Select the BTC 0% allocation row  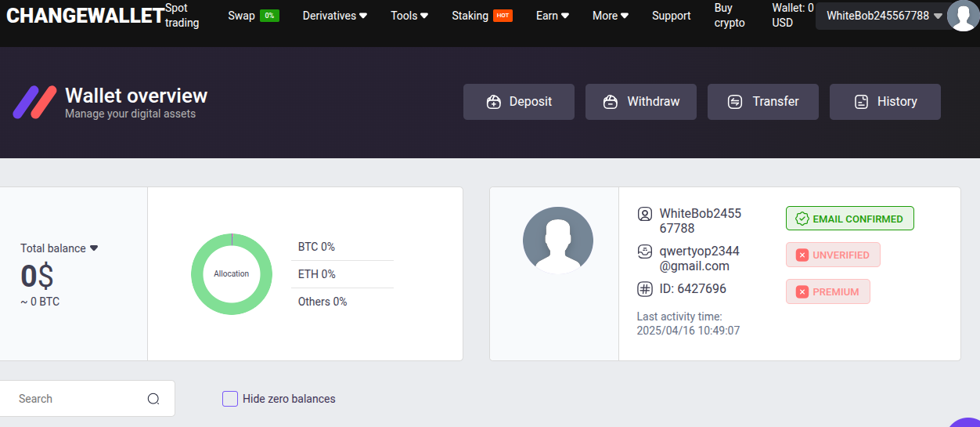342,247
